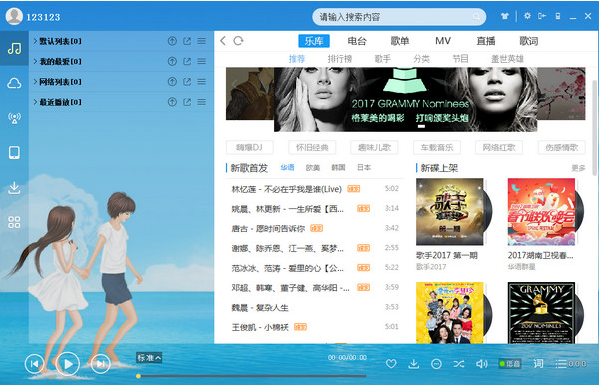Click the magnifier icon in search box
The height and width of the screenshot is (386, 599).
pyautogui.click(x=476, y=17)
